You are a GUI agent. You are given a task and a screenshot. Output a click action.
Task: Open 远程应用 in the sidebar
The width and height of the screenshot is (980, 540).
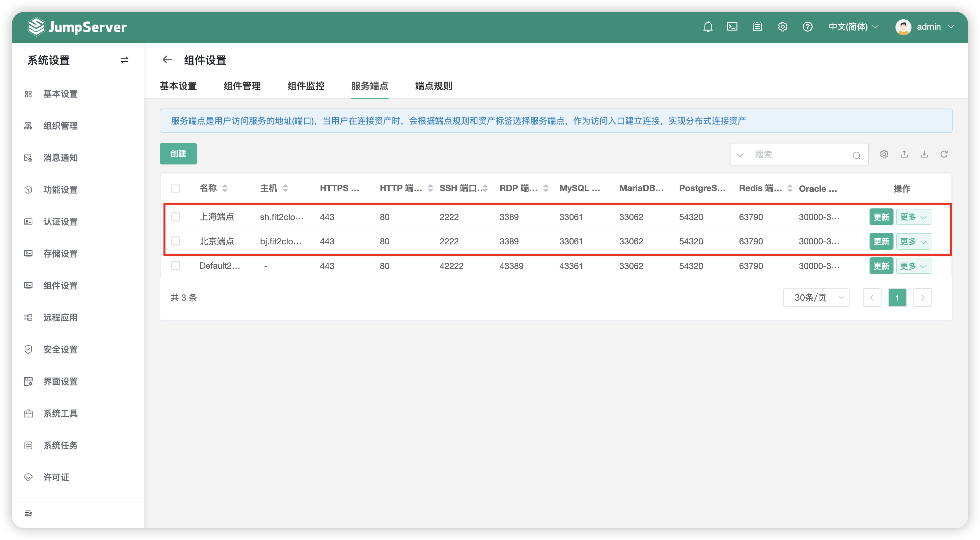point(60,317)
